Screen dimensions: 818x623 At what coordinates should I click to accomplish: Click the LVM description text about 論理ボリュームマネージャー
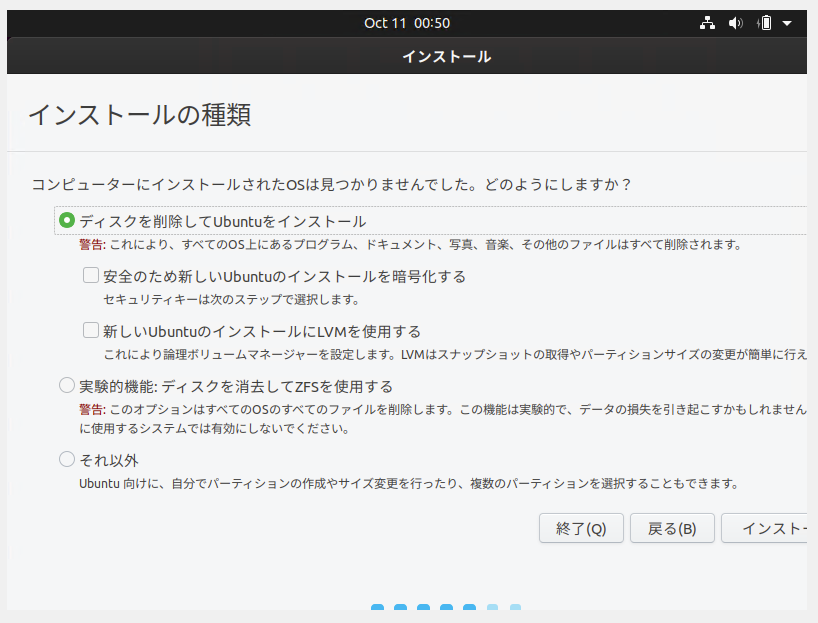[x=455, y=355]
